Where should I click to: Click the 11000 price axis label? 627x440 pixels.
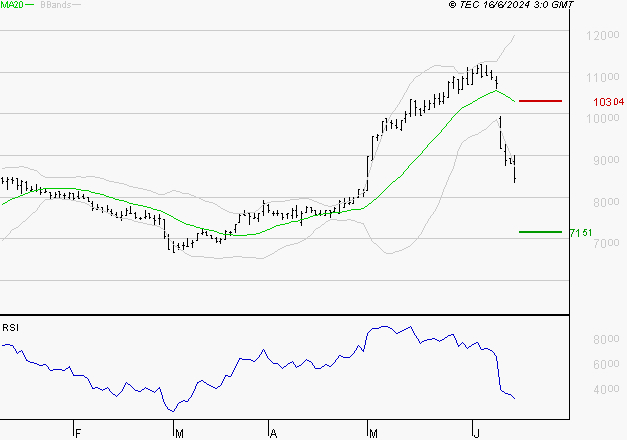(603, 77)
